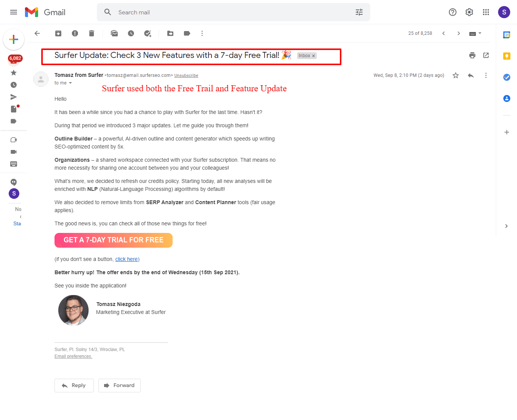Compose a new email

coord(14,39)
